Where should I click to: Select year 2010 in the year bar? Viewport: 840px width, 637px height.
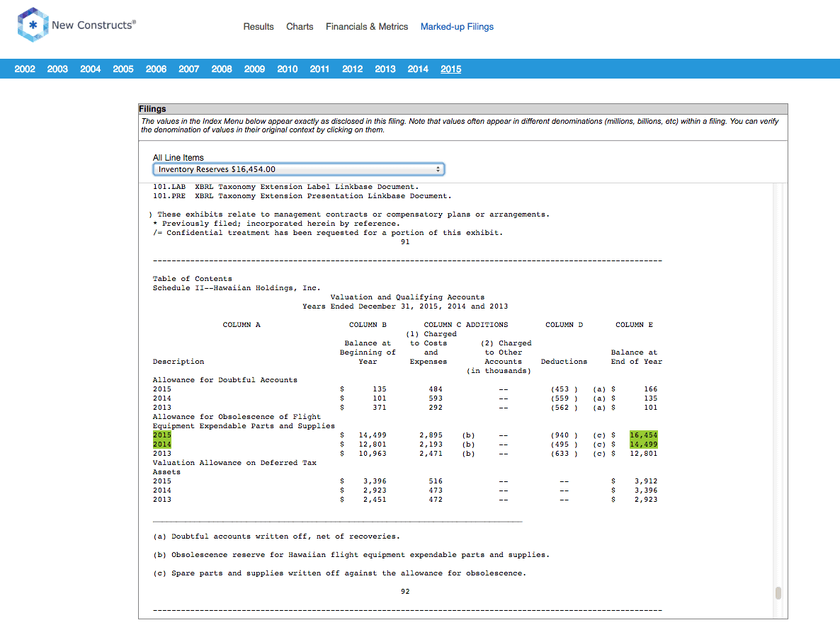coord(287,69)
